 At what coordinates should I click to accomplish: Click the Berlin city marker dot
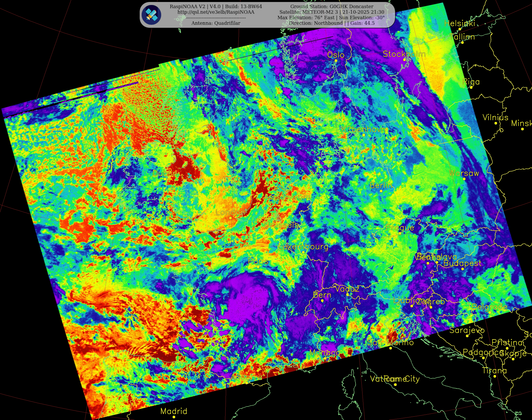coord(381,191)
